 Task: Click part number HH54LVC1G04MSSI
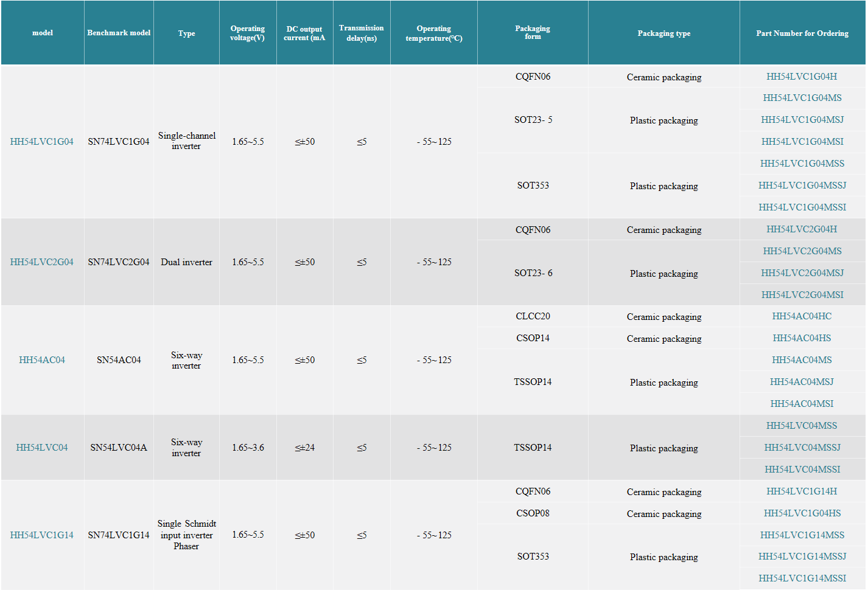pyautogui.click(x=802, y=207)
